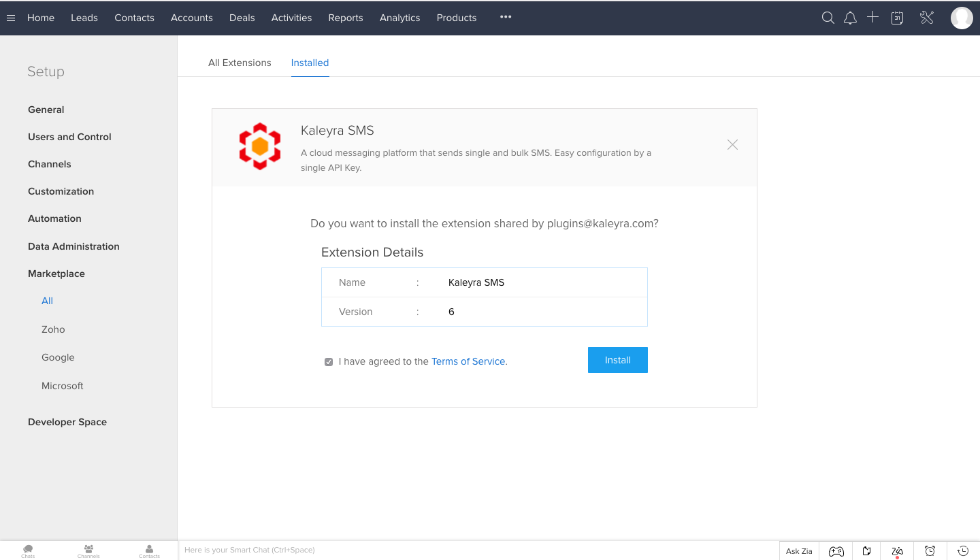Screen dimensions: 980x560
Task: Click the Ask Zia button
Action: pyautogui.click(x=799, y=551)
